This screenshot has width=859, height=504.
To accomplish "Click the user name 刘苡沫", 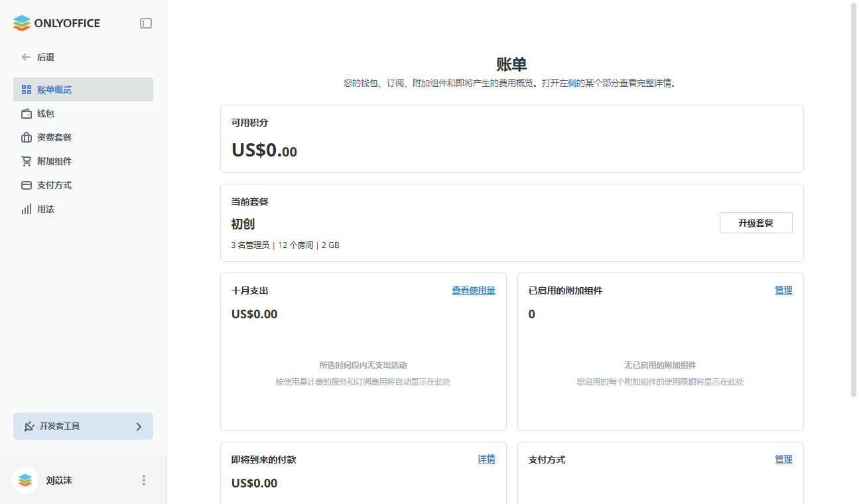I will coord(59,480).
